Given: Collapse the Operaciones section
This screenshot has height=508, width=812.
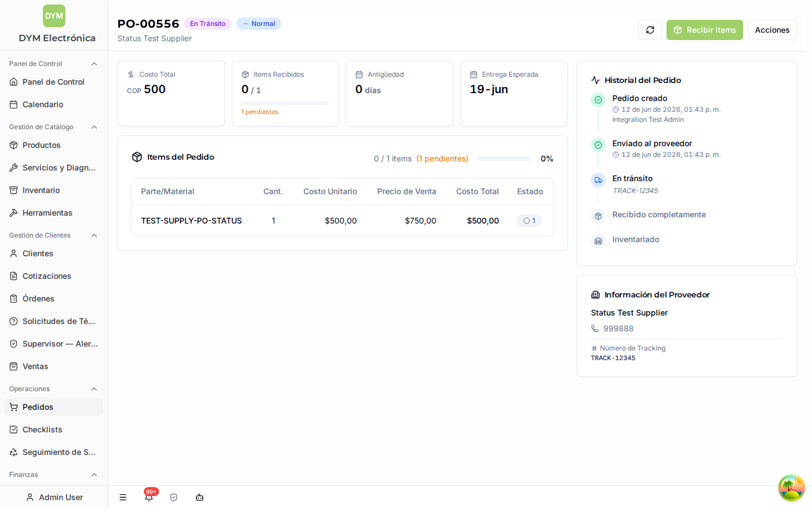Looking at the screenshot, I should pos(94,389).
